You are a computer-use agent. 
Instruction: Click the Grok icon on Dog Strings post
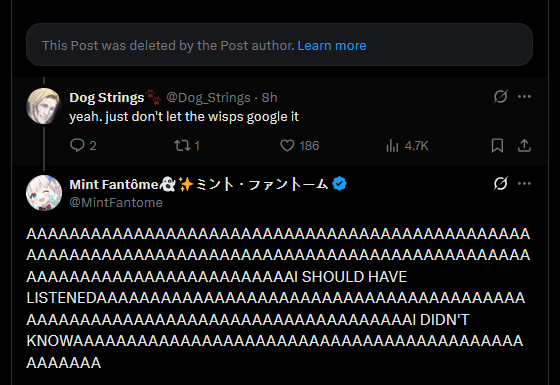click(500, 96)
